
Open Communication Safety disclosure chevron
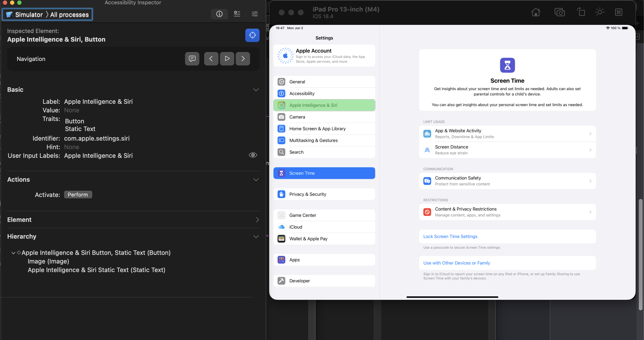[x=590, y=181]
